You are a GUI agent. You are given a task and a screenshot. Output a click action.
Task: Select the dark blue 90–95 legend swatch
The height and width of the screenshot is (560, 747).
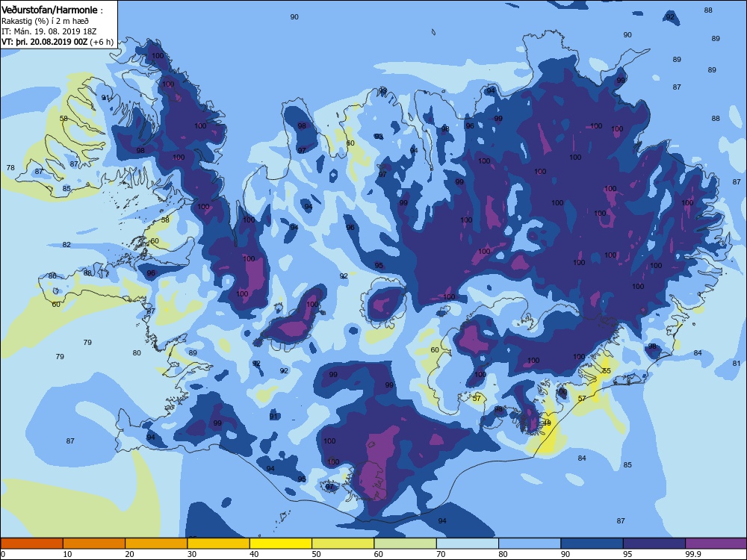(592, 544)
